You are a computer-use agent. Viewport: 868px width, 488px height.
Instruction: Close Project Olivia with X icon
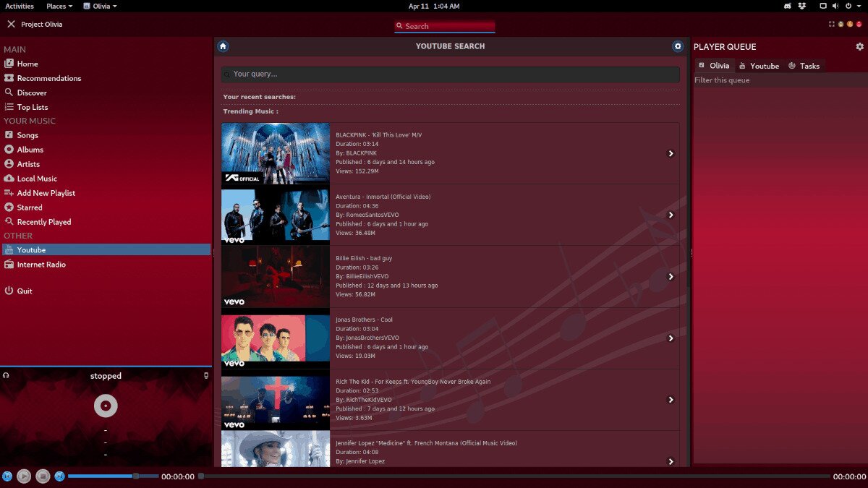coord(11,24)
